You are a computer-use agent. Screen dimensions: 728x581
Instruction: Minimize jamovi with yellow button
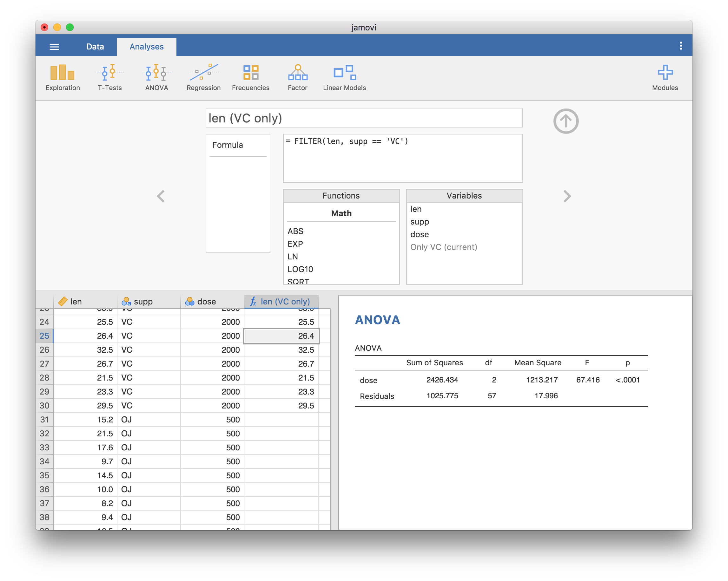(57, 27)
